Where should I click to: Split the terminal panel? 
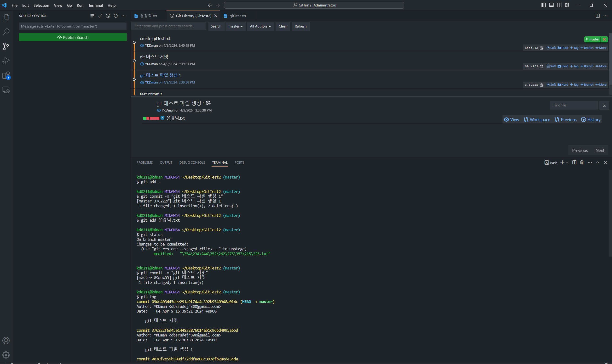pos(574,162)
